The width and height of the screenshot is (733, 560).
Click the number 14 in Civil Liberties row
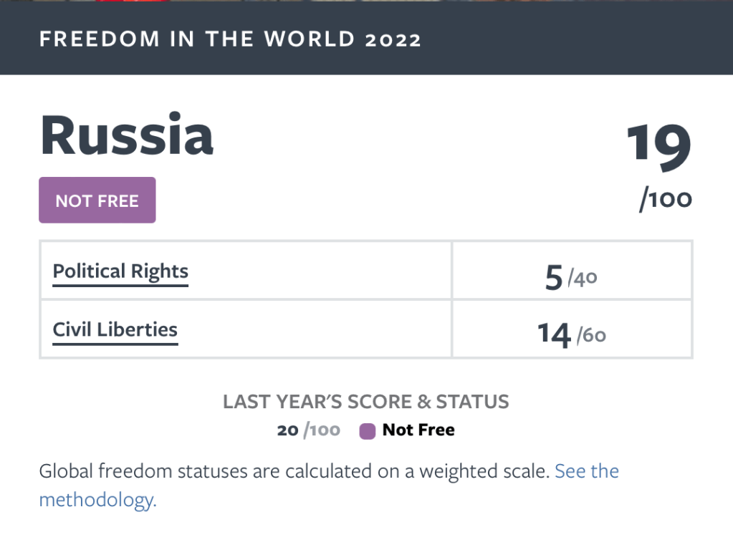tap(554, 334)
